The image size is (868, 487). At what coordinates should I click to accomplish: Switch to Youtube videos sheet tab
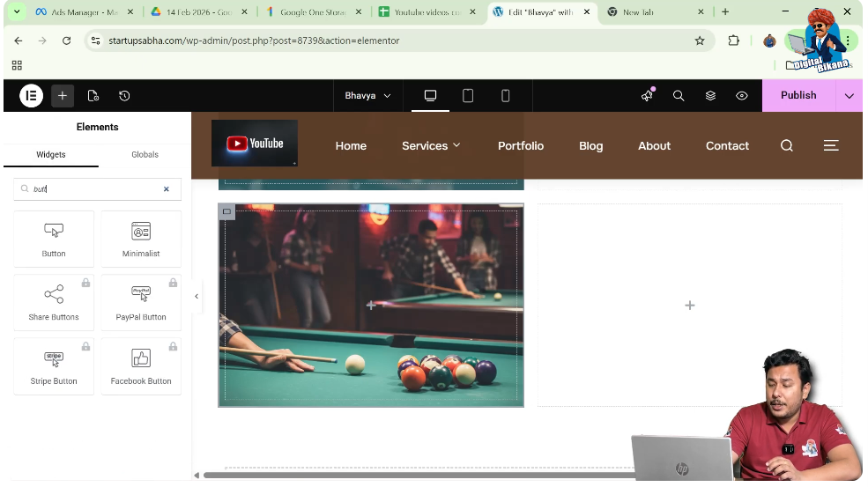pos(427,11)
